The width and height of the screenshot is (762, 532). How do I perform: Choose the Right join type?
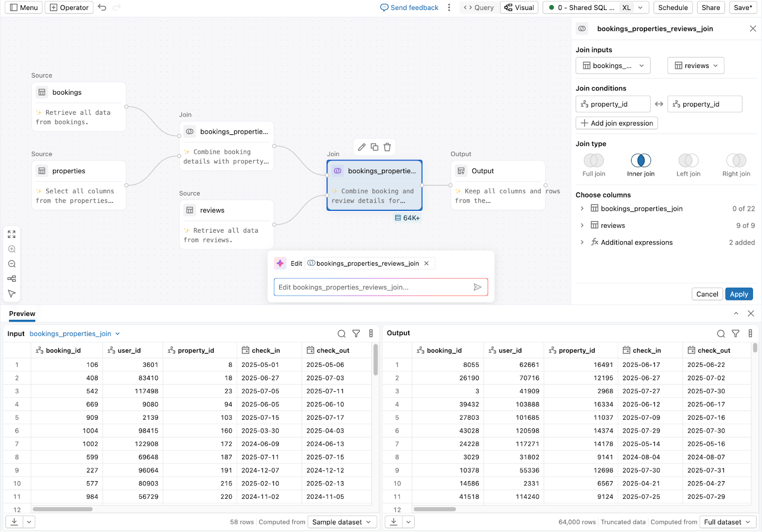click(736, 161)
